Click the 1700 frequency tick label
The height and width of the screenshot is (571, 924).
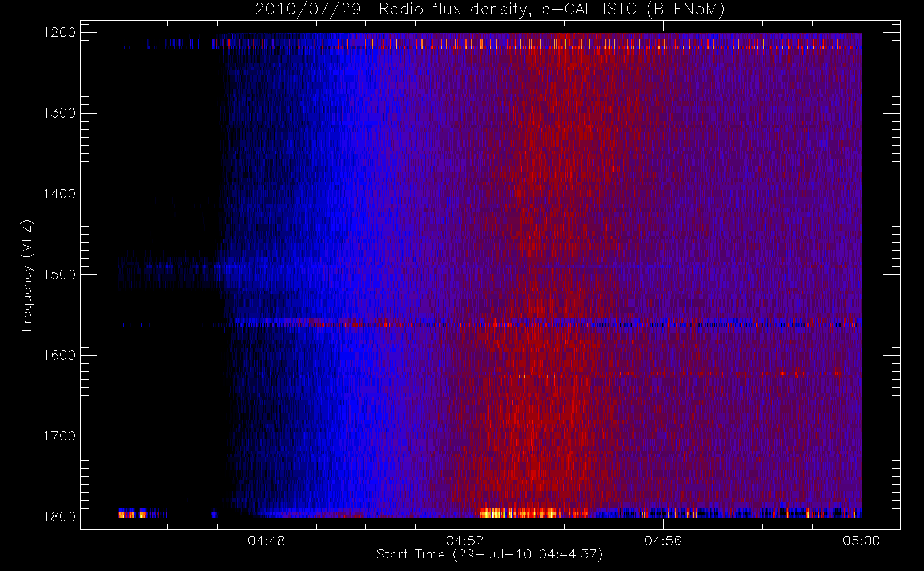[59, 436]
